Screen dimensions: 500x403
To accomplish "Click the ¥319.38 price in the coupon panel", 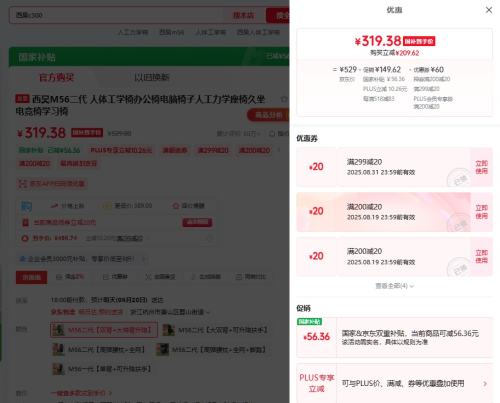I will point(378,41).
